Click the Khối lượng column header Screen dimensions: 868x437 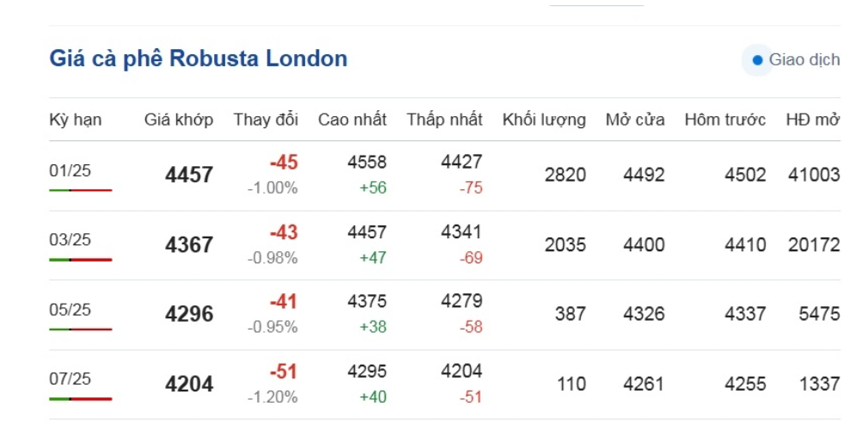[544, 120]
